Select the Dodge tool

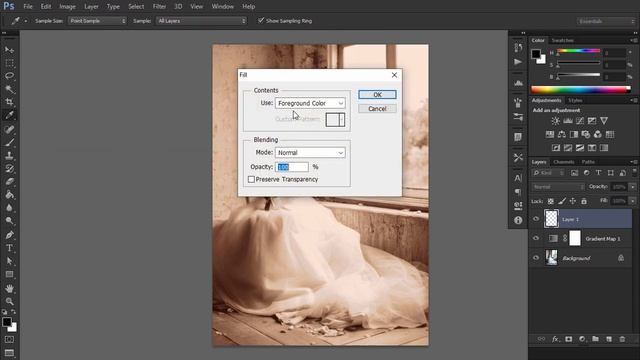9,221
